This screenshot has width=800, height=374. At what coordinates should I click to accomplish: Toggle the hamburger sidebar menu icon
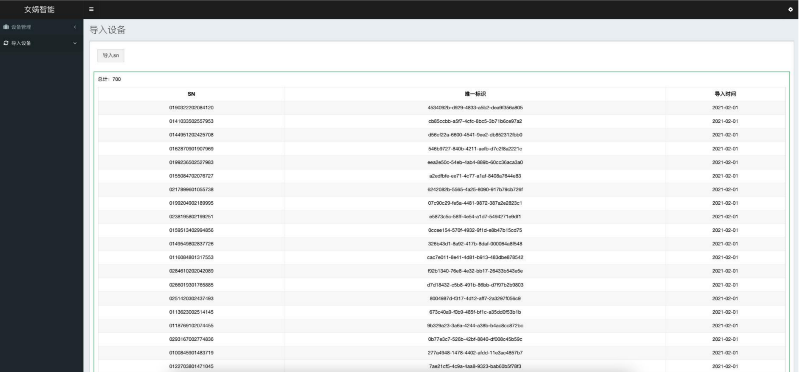(91, 9)
